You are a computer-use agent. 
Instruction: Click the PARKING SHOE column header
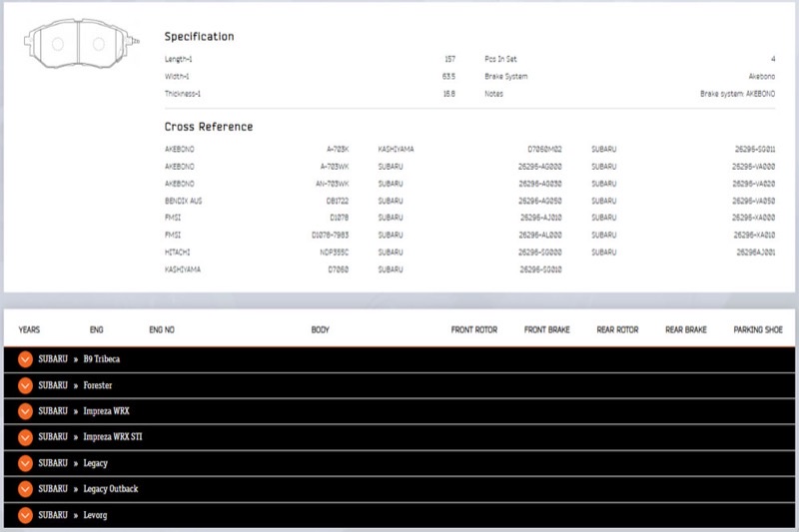(x=758, y=330)
